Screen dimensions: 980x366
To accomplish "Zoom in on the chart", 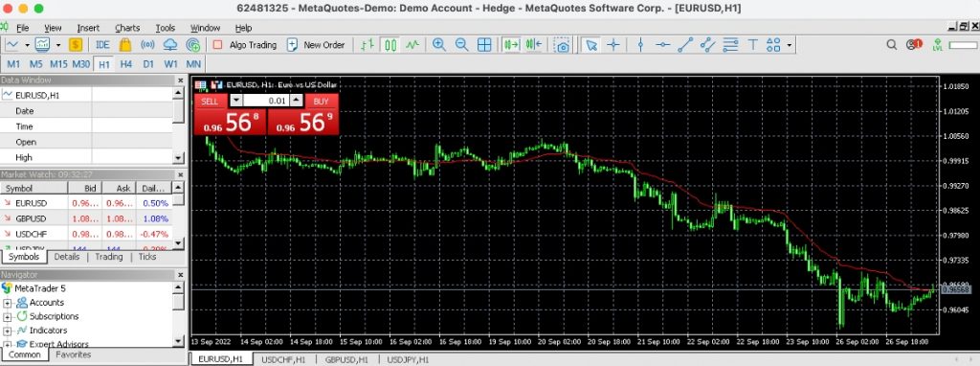I will pos(439,44).
